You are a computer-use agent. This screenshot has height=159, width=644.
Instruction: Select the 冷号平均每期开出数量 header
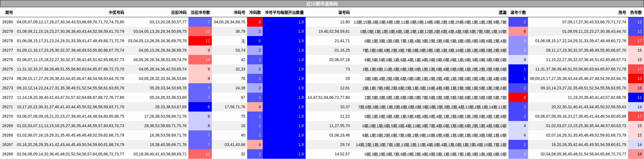(284, 12)
